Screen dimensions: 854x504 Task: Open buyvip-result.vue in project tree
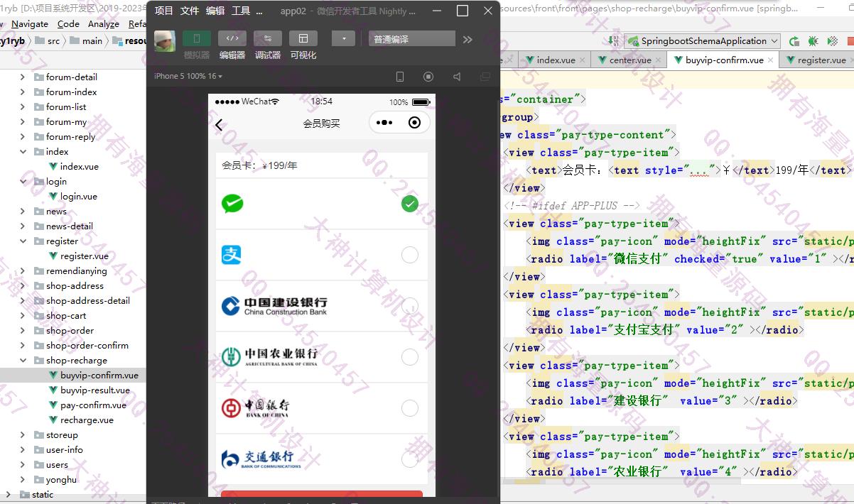89,390
